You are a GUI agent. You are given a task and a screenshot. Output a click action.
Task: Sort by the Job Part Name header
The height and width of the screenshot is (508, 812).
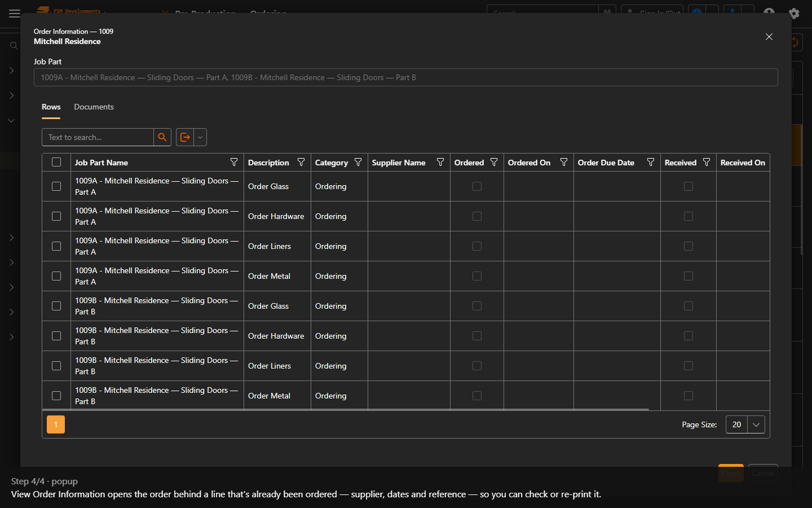tap(101, 163)
